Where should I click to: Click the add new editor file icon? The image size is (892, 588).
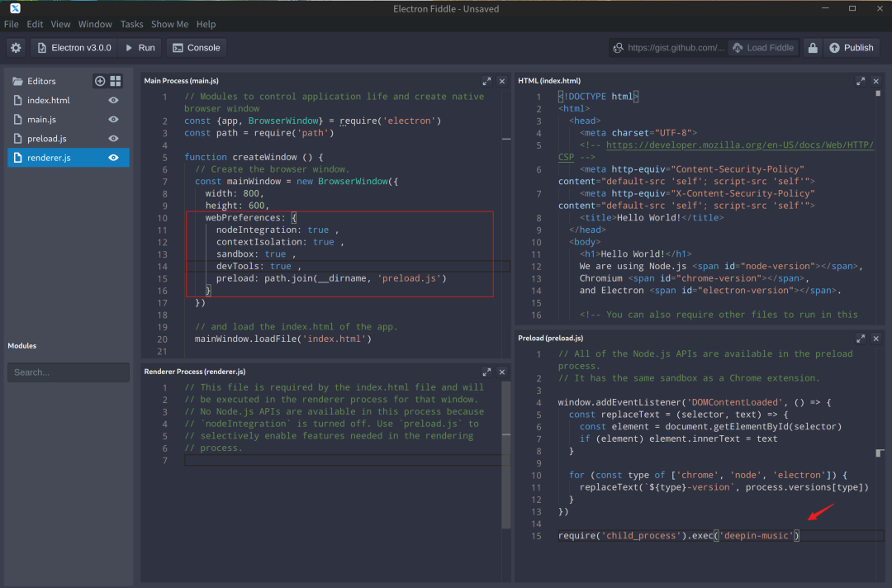(x=100, y=81)
